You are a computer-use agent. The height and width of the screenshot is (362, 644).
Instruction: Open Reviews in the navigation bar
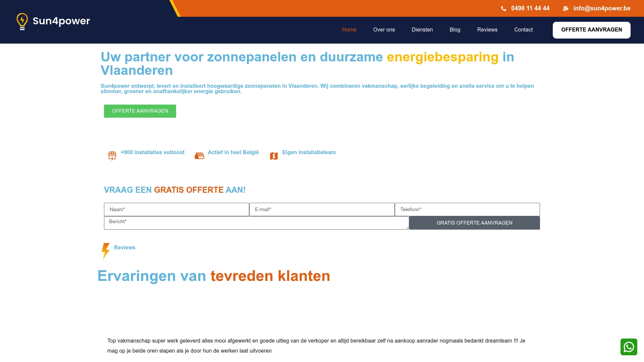pyautogui.click(x=487, y=30)
